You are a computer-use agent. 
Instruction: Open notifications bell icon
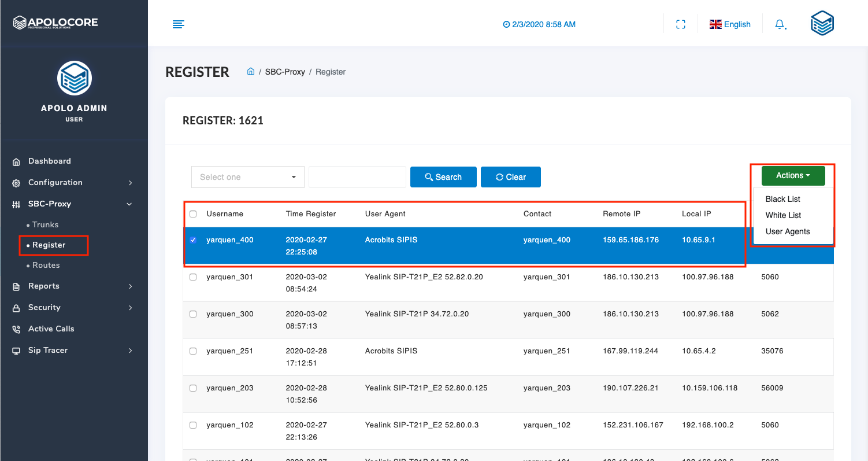click(x=780, y=24)
